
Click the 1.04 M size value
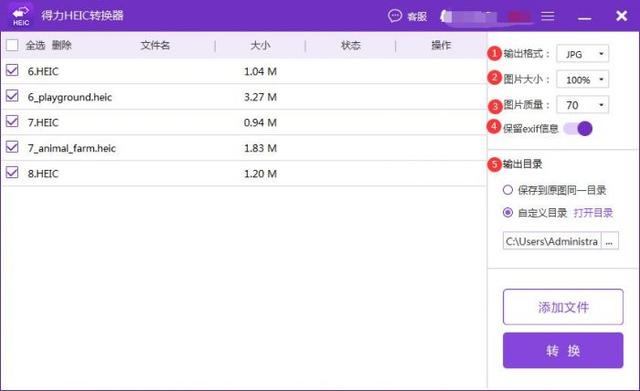coord(260,71)
